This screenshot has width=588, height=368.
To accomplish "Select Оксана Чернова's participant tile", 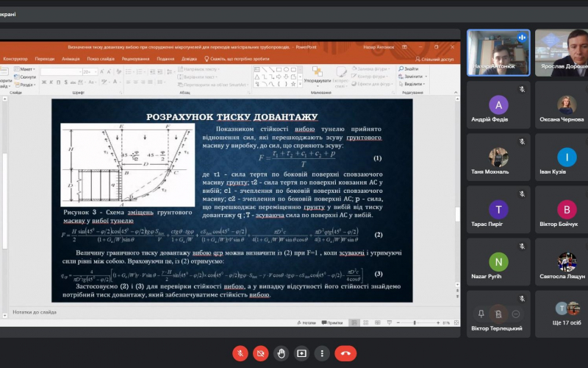I will [562, 105].
